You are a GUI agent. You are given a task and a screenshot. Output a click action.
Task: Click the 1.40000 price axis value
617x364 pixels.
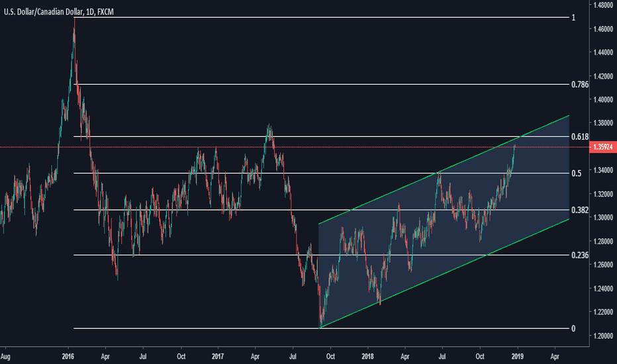point(603,99)
